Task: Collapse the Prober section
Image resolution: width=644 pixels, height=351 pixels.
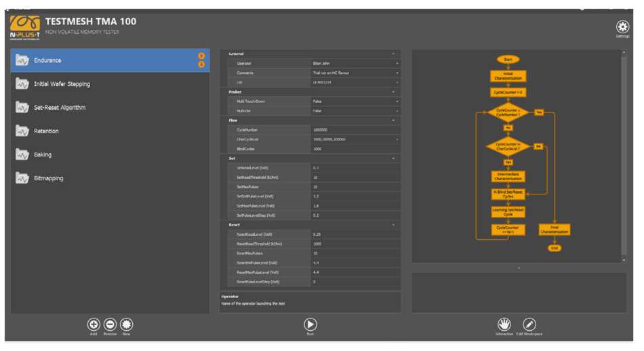Action: coord(393,92)
